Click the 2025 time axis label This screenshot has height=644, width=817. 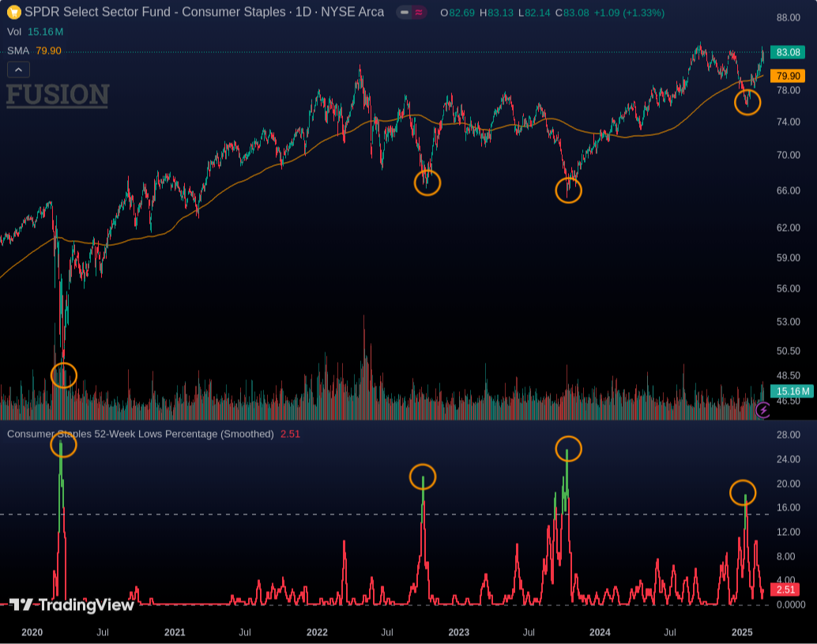742,632
